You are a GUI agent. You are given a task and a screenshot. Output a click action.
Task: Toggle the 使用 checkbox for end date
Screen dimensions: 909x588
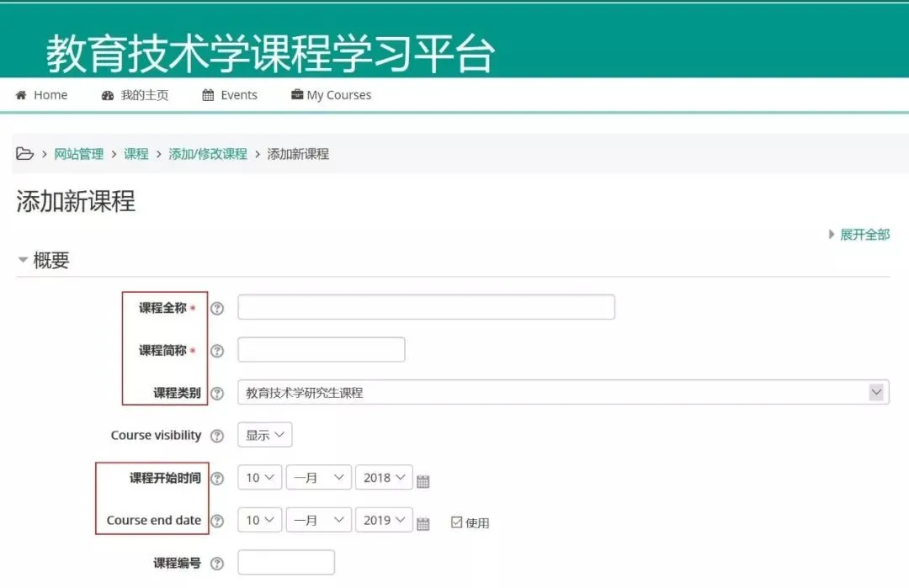pyautogui.click(x=457, y=522)
